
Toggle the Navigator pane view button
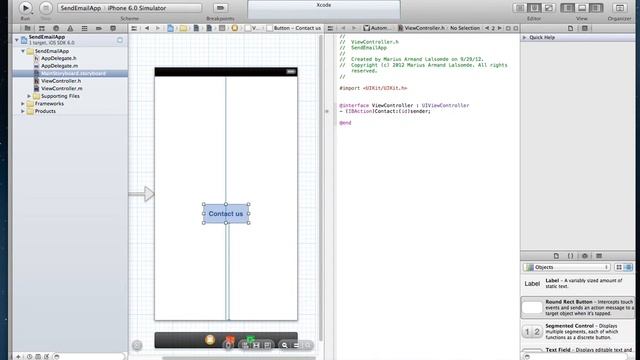click(567, 8)
